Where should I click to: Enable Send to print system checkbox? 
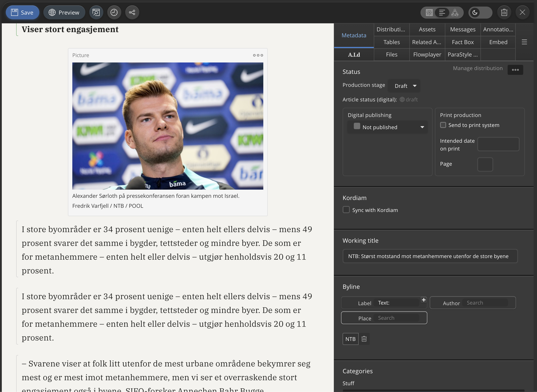pyautogui.click(x=443, y=125)
